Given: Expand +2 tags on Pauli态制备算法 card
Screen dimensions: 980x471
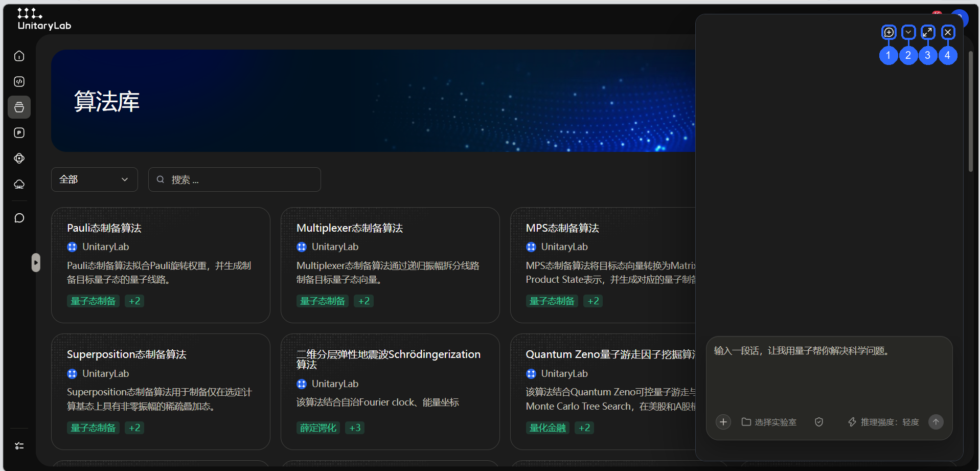Looking at the screenshot, I should click(134, 301).
